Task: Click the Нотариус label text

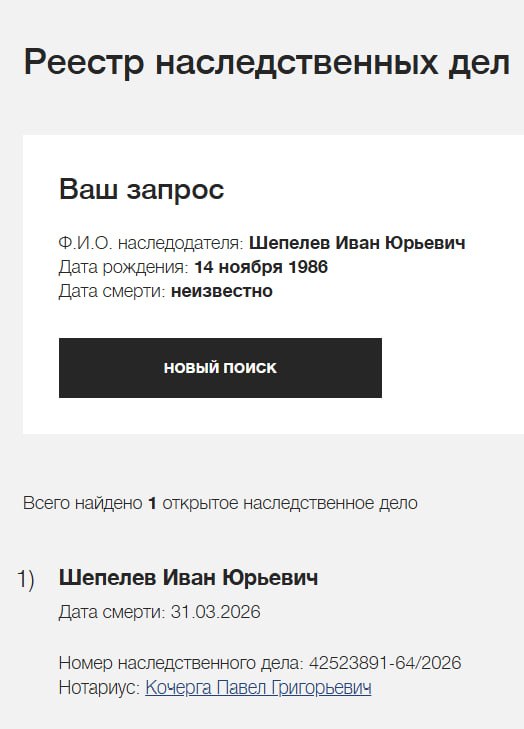Action: tap(99, 688)
